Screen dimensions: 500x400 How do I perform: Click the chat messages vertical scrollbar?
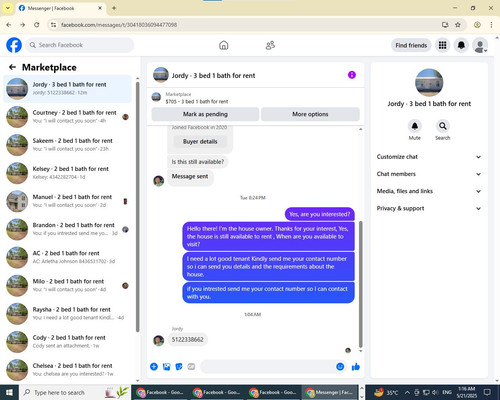click(360, 284)
